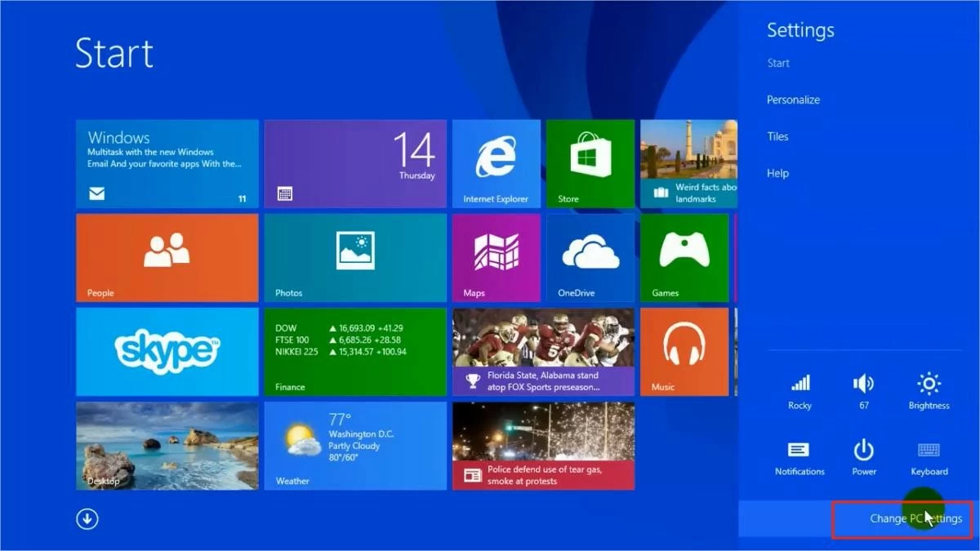Launch the Store app tile
Viewport: 980px width, 551px height.
[x=590, y=163]
